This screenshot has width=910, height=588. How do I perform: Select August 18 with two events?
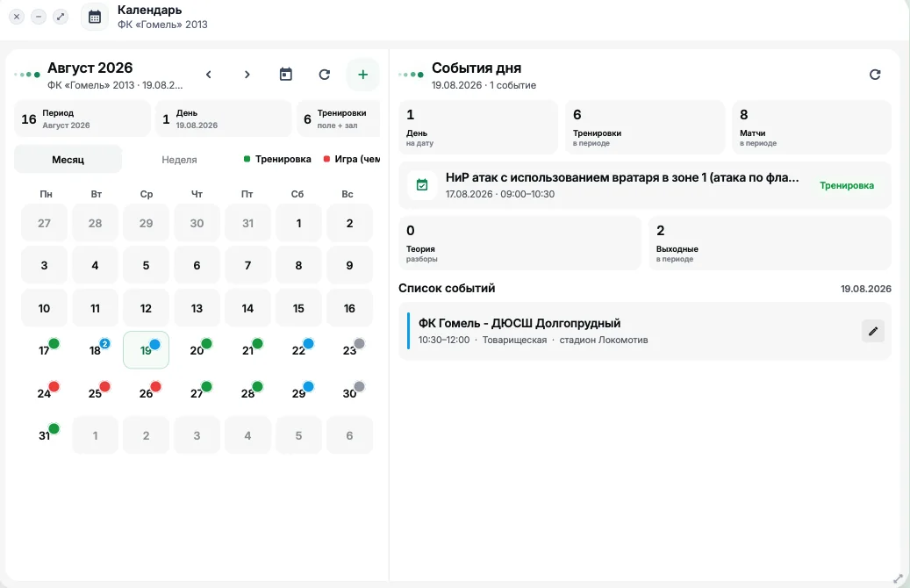(x=95, y=350)
